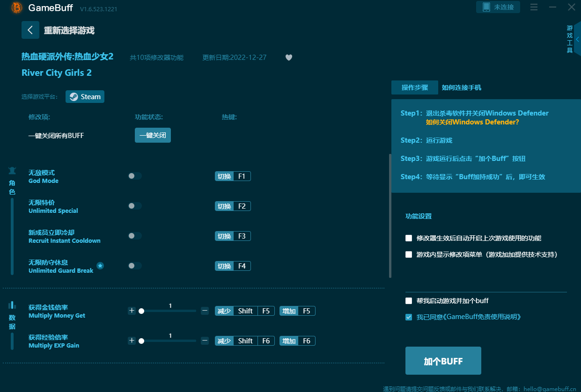Click the update date 2022-12-27 text
581x392 pixels.
[235, 58]
